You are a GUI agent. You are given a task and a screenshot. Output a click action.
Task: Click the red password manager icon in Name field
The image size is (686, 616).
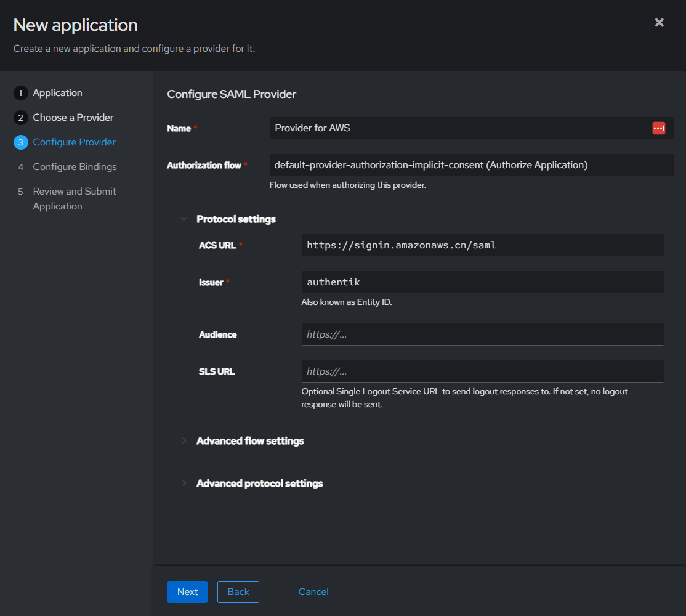tap(658, 128)
